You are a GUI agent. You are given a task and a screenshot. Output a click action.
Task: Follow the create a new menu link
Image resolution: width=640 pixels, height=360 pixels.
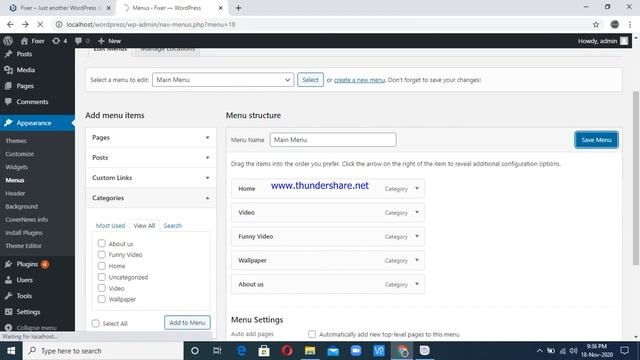(x=360, y=80)
